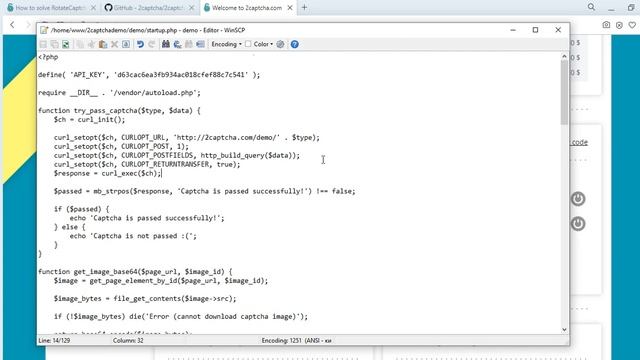The width and height of the screenshot is (640, 360).
Task: Click the upper power icon on web page
Action: [x=578, y=199]
